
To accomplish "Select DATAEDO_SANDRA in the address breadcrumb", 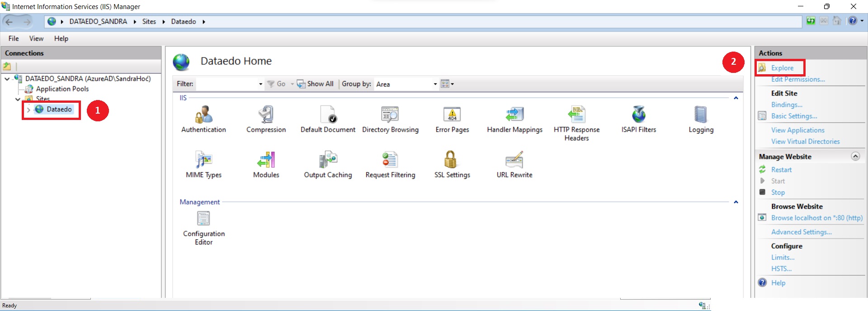I will (98, 21).
